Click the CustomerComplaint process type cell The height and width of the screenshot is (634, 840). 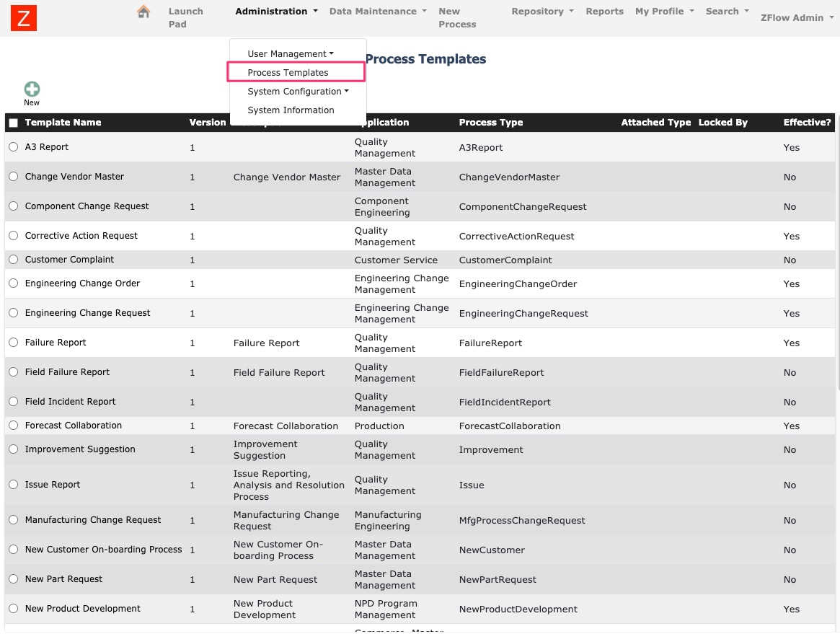click(x=505, y=260)
